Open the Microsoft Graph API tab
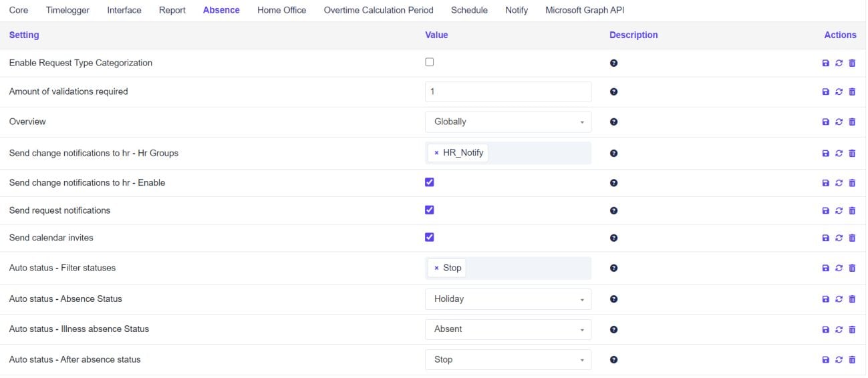The height and width of the screenshot is (378, 868). (x=585, y=10)
